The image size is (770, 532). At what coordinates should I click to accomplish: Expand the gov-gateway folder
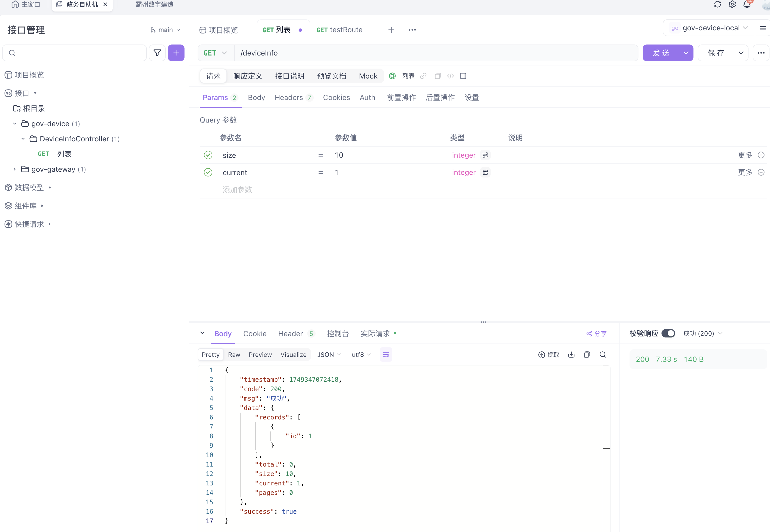(15, 169)
